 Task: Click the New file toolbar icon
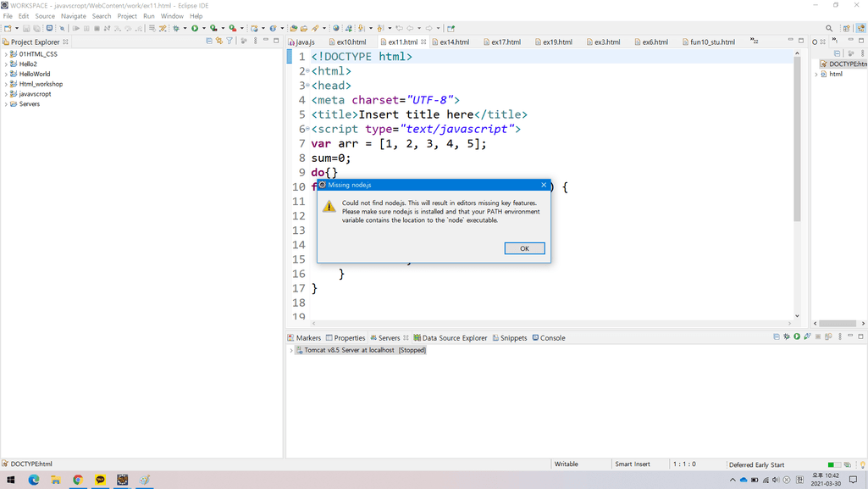click(8, 28)
